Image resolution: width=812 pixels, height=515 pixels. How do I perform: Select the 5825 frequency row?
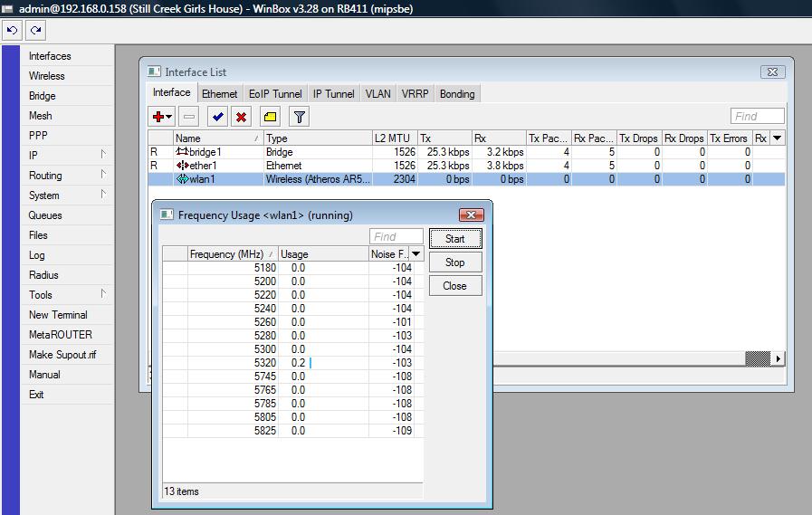pos(293,431)
